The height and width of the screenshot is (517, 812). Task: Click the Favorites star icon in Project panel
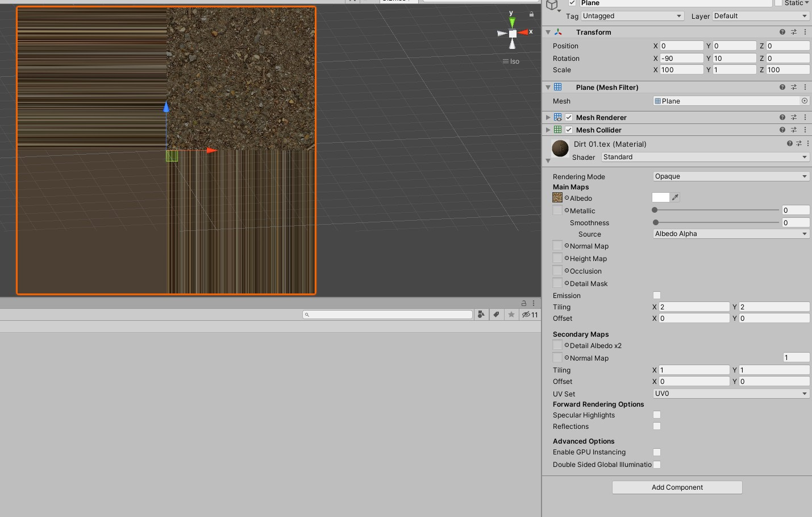(511, 315)
